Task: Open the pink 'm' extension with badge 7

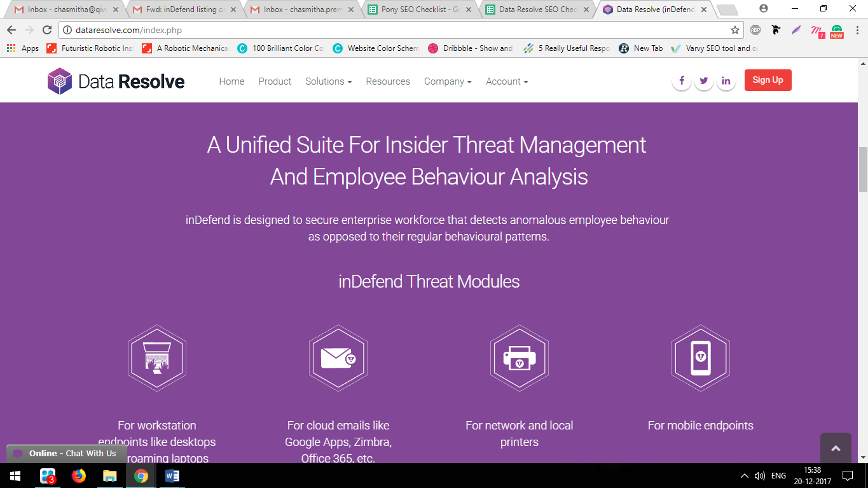Action: click(817, 31)
